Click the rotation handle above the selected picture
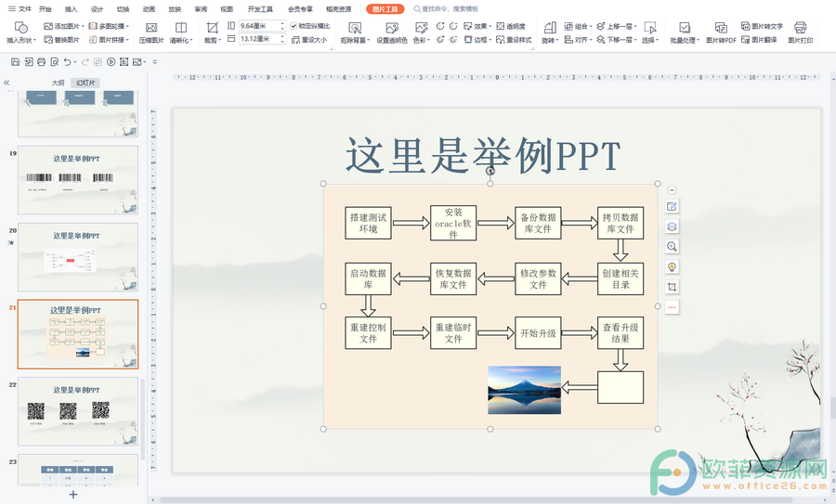Viewport: 836px width, 504px height. click(490, 171)
